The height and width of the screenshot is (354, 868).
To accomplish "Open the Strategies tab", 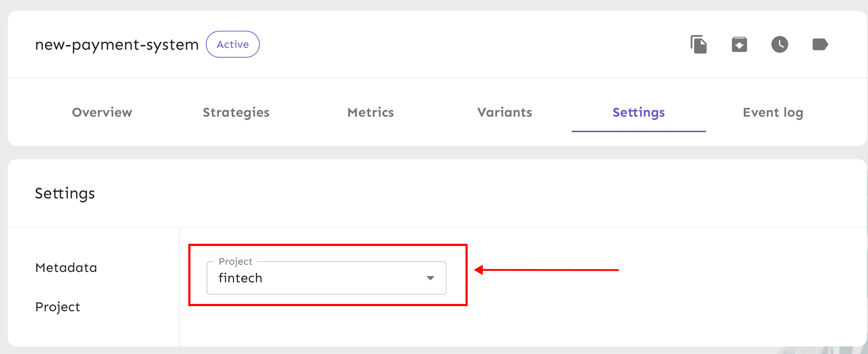I will click(x=236, y=112).
